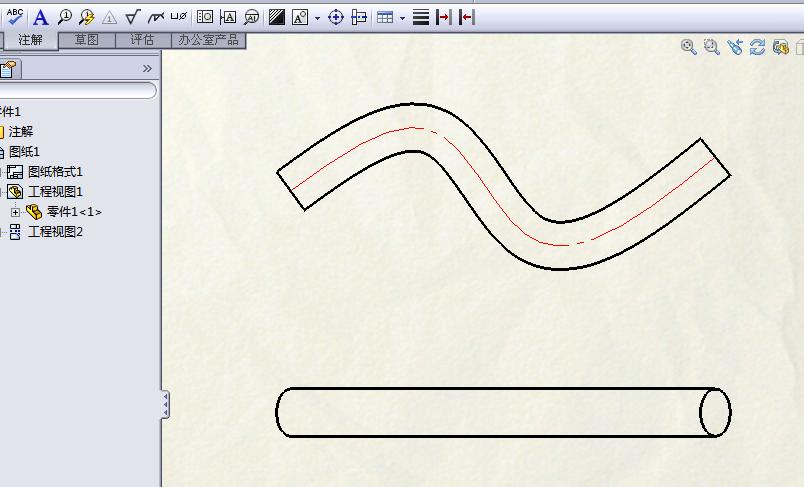Expand the 零件1<1> tree node
This screenshot has height=487, width=804.
[x=15, y=212]
